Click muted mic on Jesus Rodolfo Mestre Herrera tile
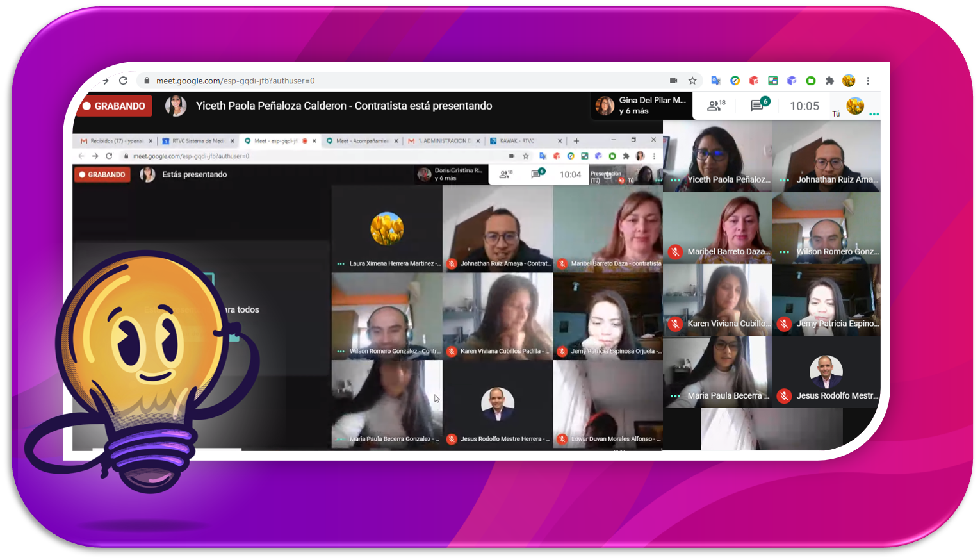Image resolution: width=980 pixels, height=560 pixels. (452, 439)
